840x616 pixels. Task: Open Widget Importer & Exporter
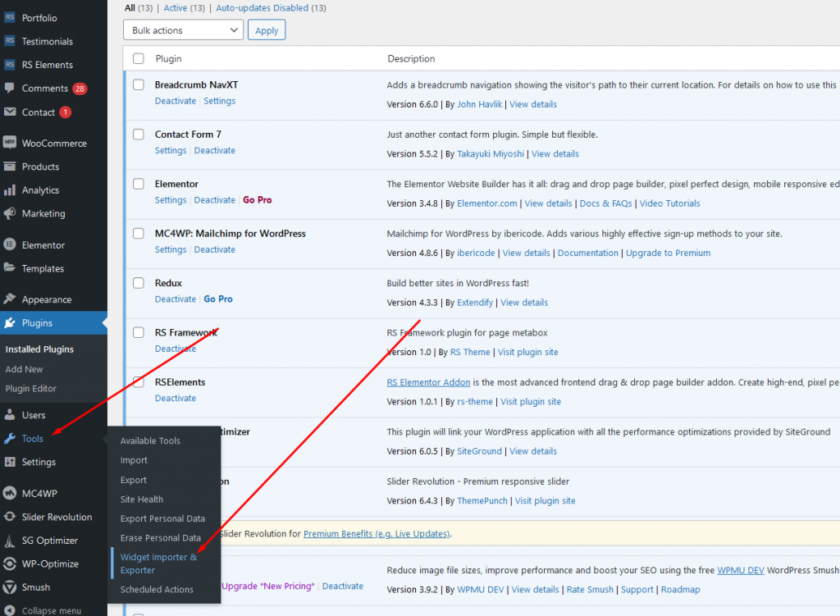(158, 564)
